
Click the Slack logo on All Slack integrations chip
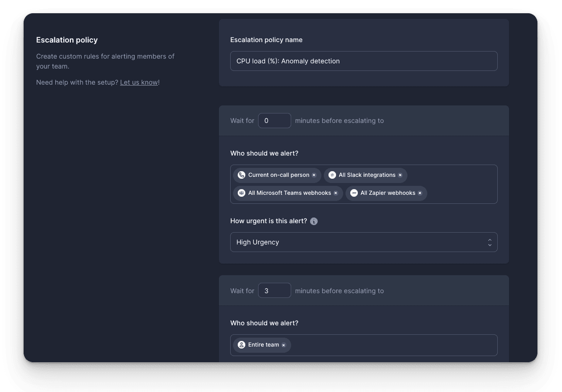331,175
